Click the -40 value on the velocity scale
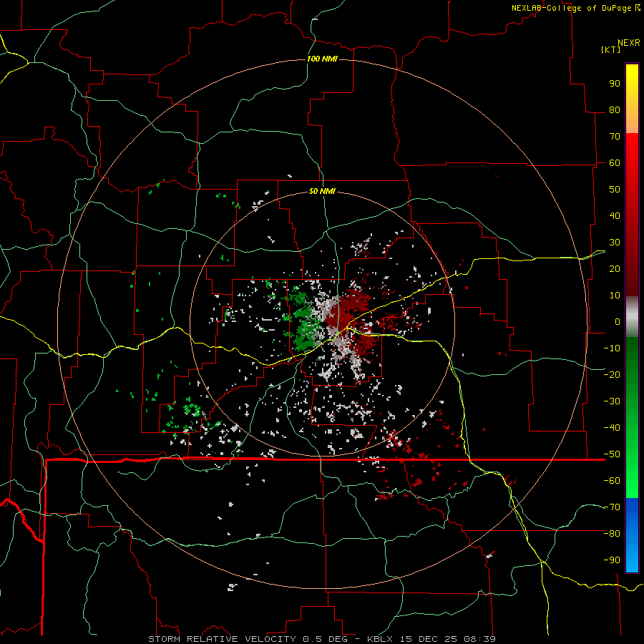The image size is (644, 644). [612, 428]
